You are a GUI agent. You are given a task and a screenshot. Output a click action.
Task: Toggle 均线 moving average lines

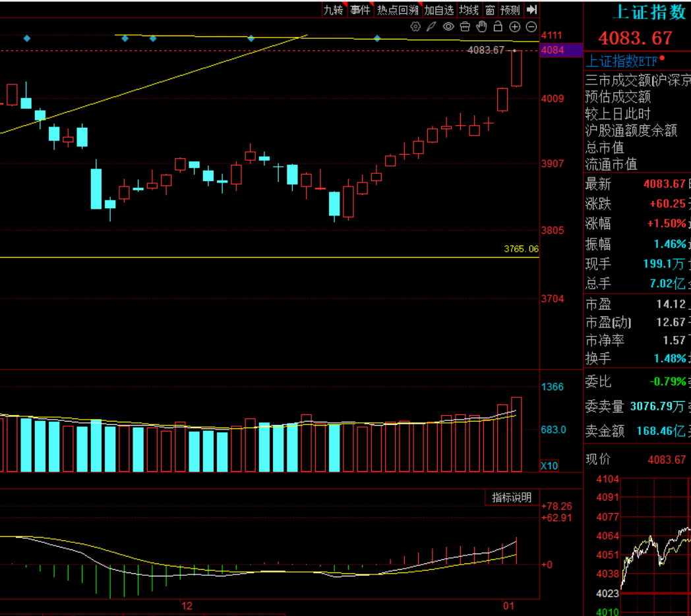click(469, 9)
